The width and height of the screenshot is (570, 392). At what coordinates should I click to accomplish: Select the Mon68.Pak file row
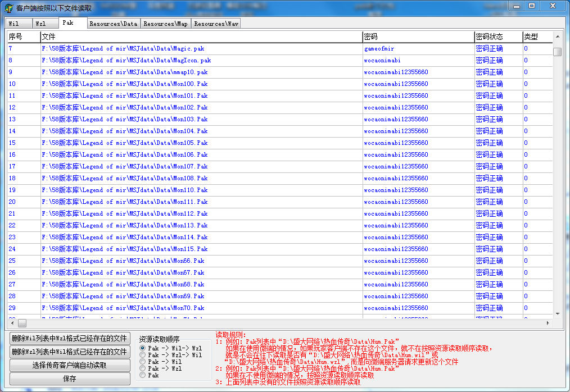pyautogui.click(x=280, y=285)
